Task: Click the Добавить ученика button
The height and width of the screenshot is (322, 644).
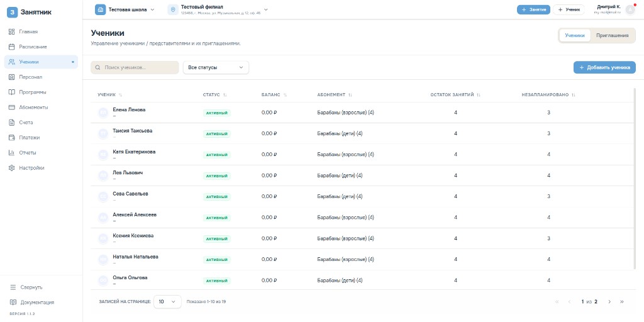Action: [x=604, y=67]
